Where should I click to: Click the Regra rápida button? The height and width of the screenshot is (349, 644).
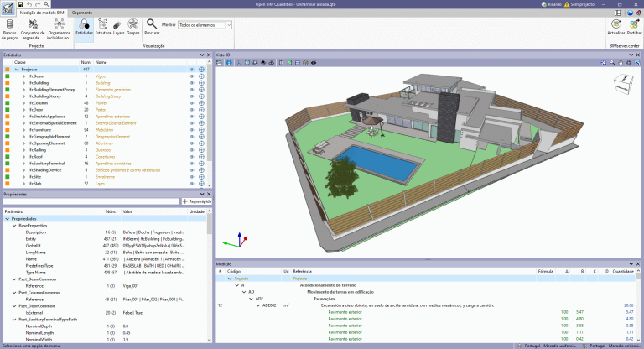click(197, 201)
